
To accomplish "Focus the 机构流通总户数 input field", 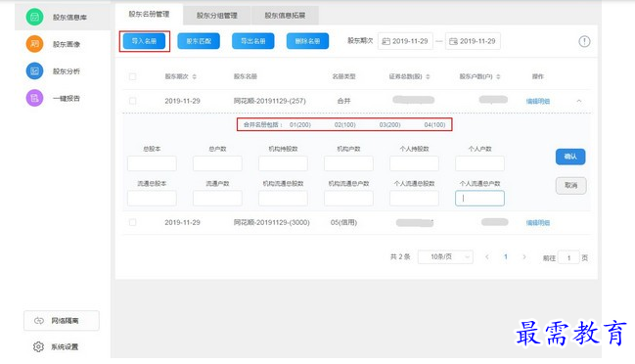I will coord(348,199).
